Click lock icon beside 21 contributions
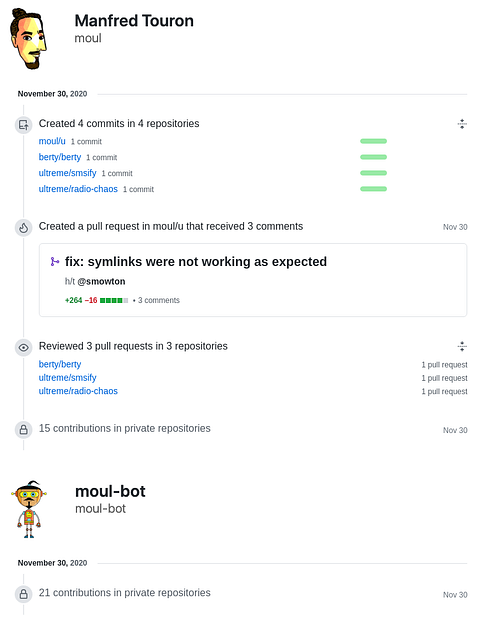The image size is (480, 643). pyautogui.click(x=23, y=594)
